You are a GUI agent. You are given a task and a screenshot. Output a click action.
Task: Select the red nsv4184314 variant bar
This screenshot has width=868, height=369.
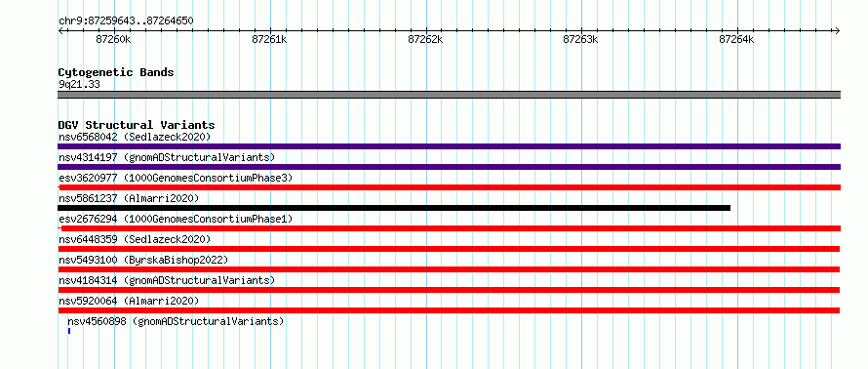click(x=449, y=290)
